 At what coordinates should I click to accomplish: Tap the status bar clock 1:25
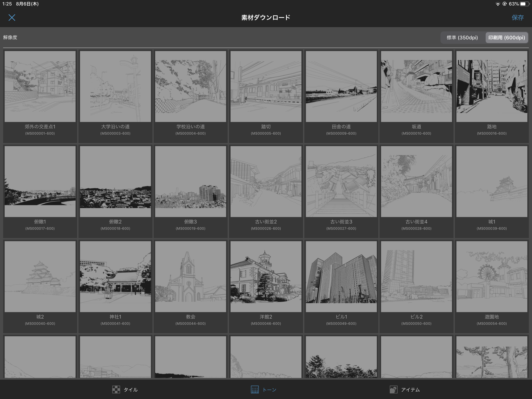pyautogui.click(x=7, y=4)
